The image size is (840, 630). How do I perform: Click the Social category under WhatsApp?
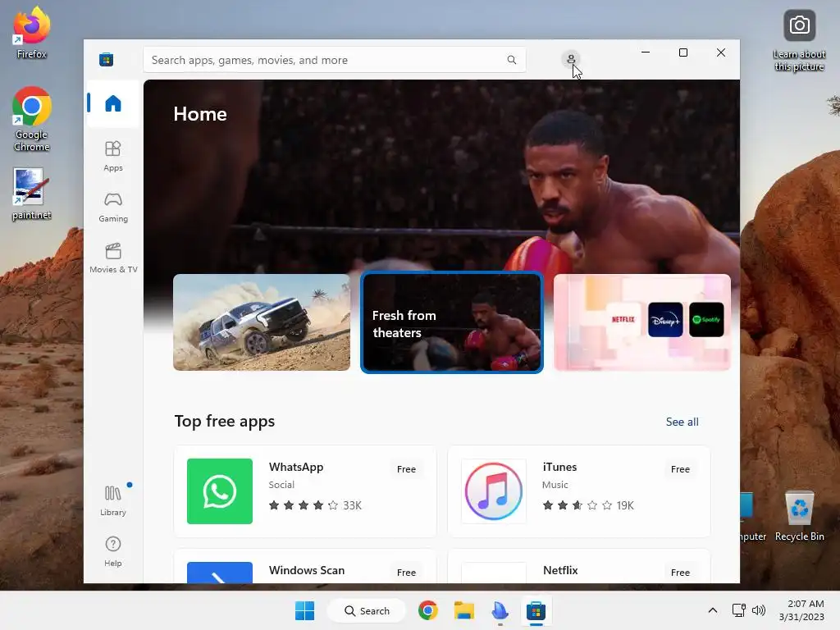coord(281,485)
